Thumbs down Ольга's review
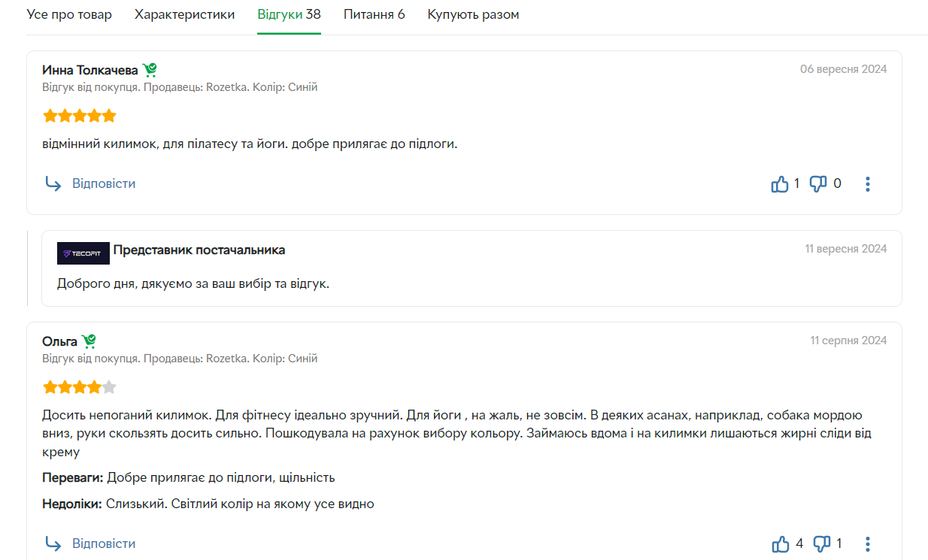Viewport: 928px width, 560px height. (822, 543)
